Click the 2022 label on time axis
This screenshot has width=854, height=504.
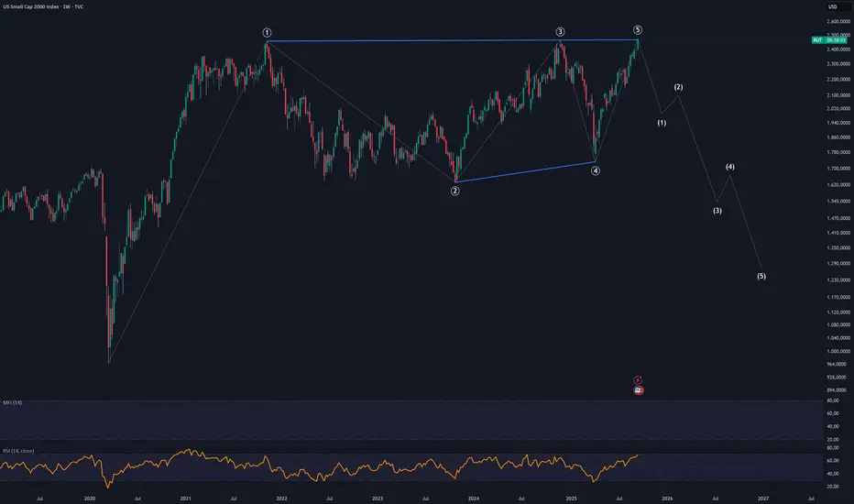(281, 498)
